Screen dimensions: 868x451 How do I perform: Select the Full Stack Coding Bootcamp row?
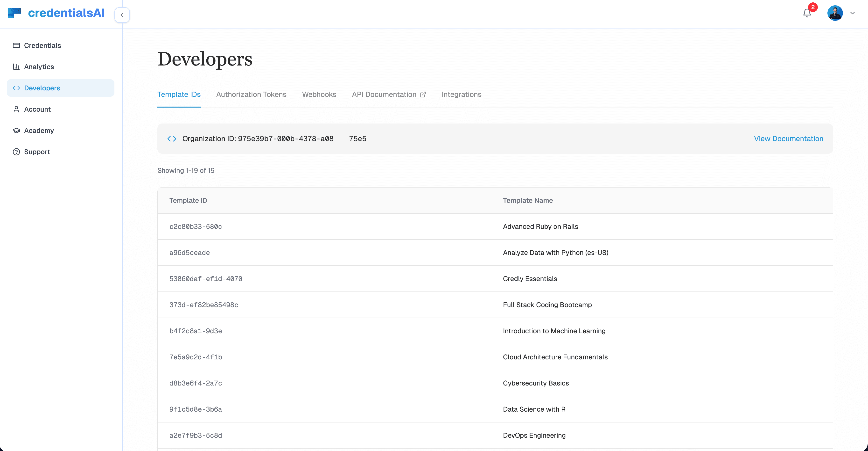[495, 305]
